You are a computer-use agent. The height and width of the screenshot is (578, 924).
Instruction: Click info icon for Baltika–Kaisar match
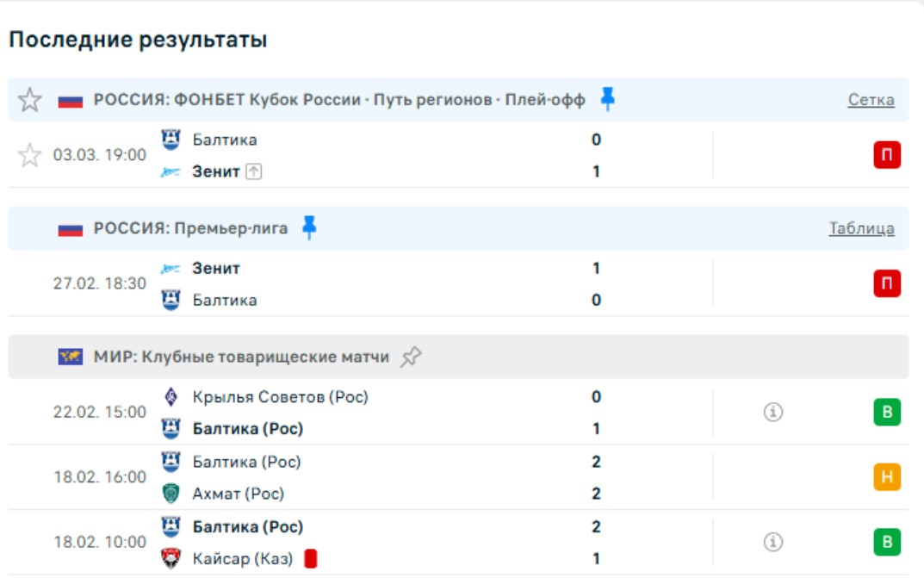(773, 542)
